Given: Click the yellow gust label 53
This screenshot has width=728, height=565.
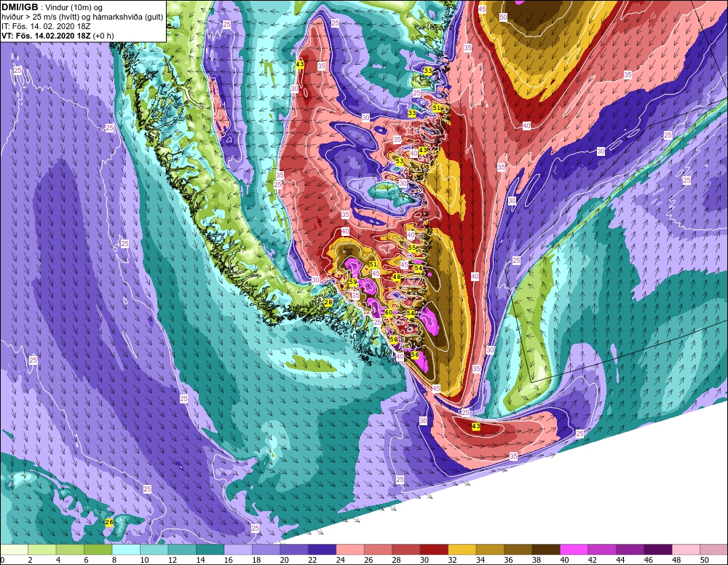Looking at the screenshot, I should tap(399, 161).
